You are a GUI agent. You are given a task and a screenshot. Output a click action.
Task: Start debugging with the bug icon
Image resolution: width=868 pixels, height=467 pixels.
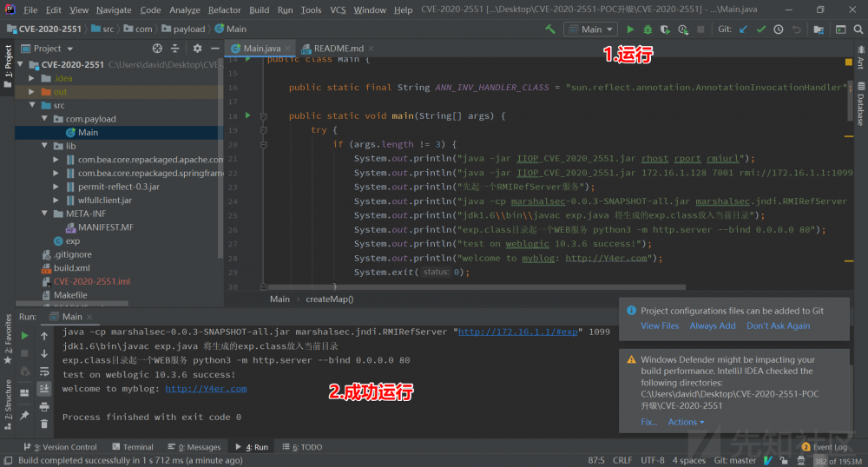(648, 30)
